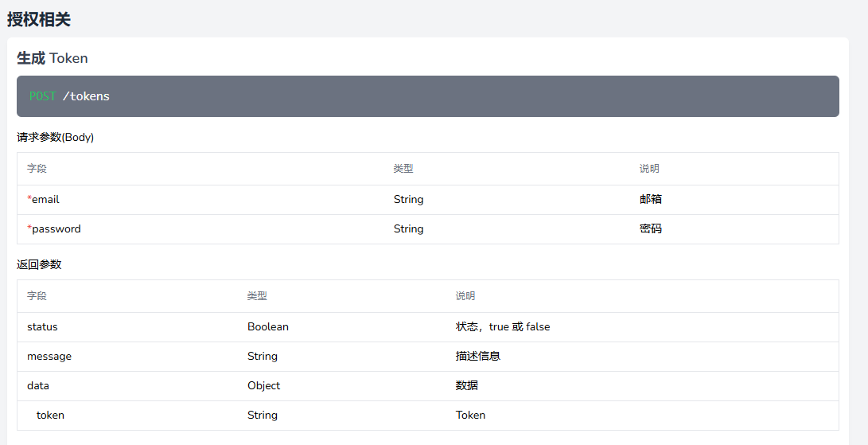Click the 授权相关 section heading
This screenshot has width=868, height=445.
coord(39,19)
